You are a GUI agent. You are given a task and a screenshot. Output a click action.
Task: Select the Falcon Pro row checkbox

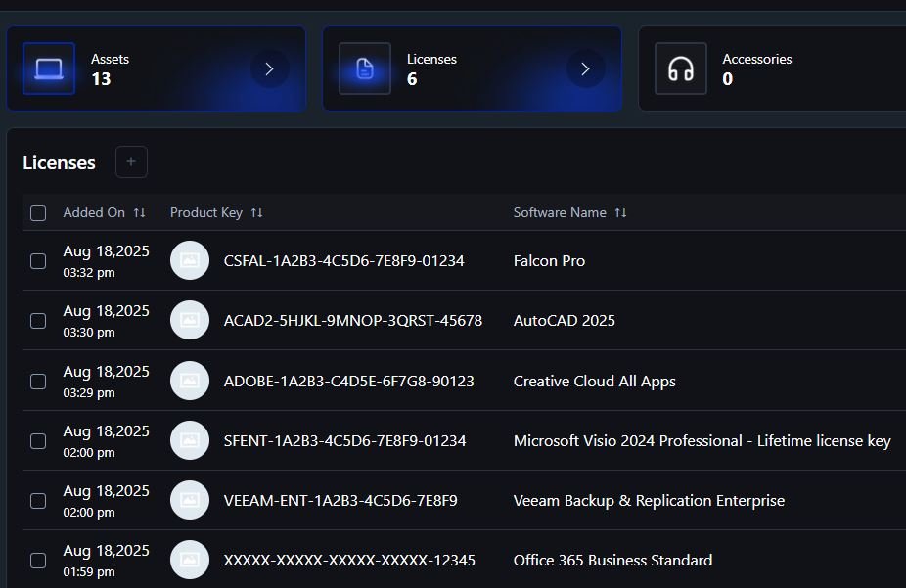click(x=38, y=261)
